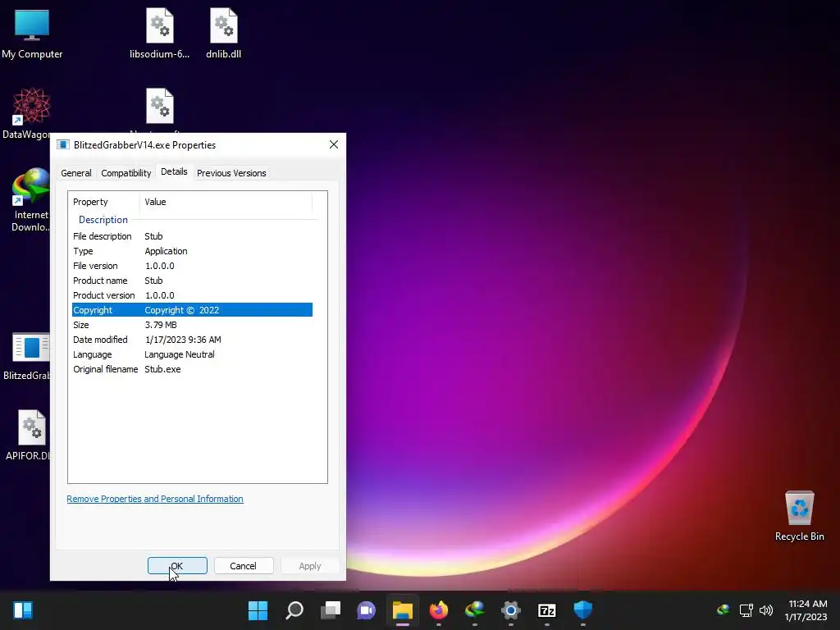Select the Size 3.79 MB row
The width and height of the screenshot is (840, 630).
pos(192,325)
